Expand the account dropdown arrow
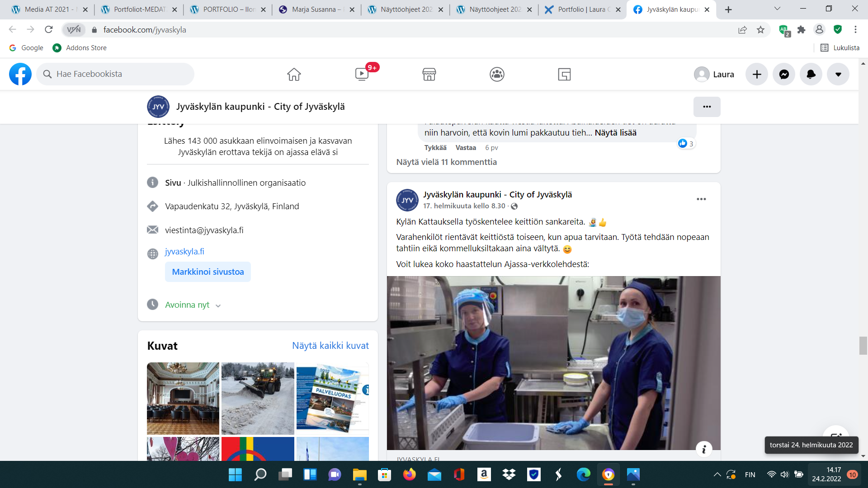 (x=838, y=74)
